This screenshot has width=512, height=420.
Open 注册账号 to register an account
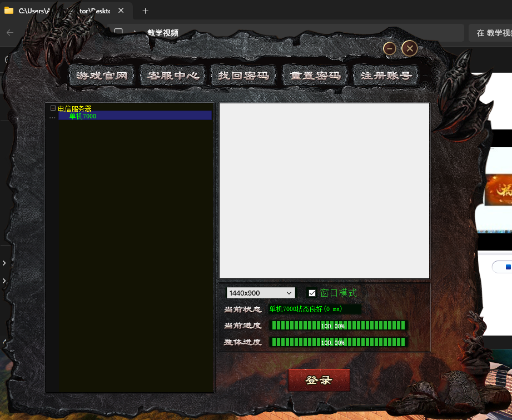(x=386, y=76)
